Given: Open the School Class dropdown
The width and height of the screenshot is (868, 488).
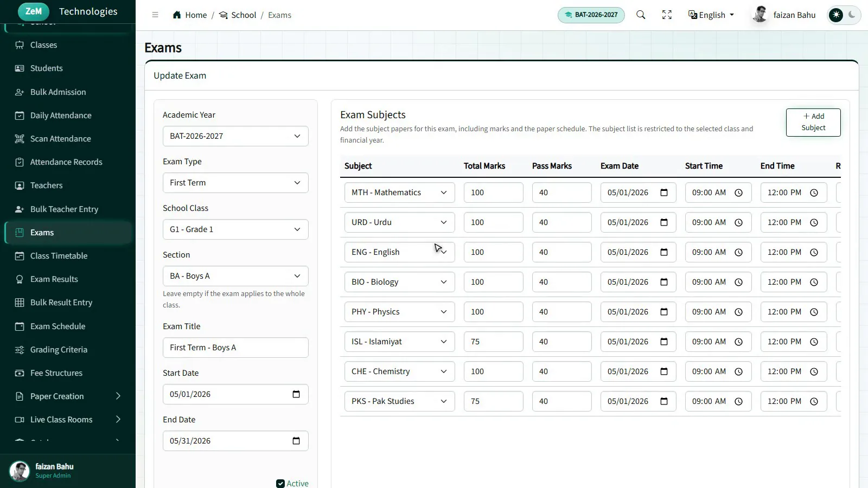Looking at the screenshot, I should [x=235, y=229].
